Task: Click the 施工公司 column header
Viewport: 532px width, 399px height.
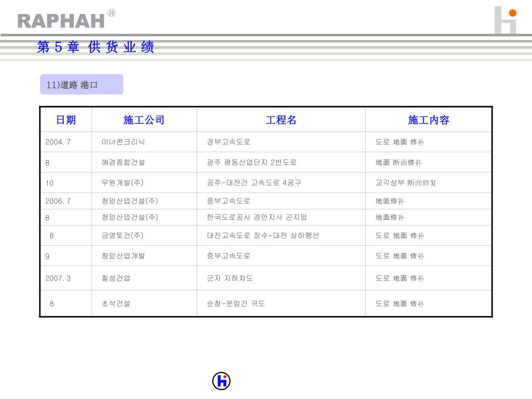Action: 144,120
